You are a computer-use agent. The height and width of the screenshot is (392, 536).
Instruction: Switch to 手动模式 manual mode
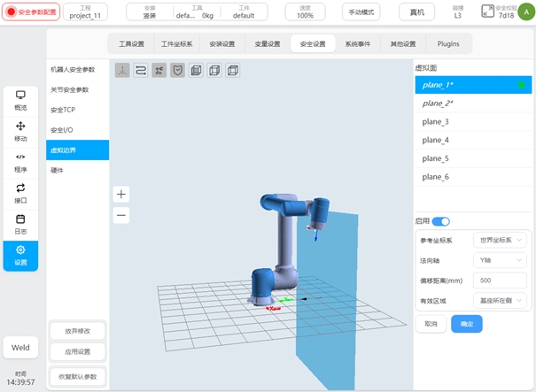click(361, 12)
